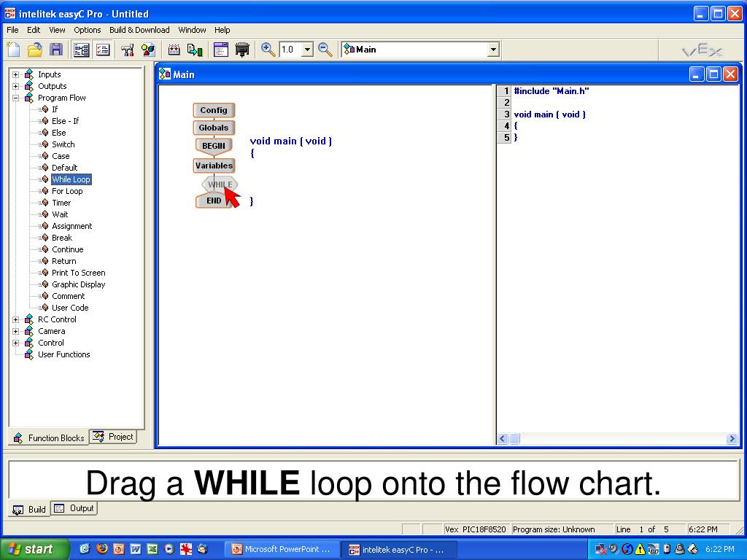Select the Return block item
Viewport: 747px width, 560px height.
[x=64, y=261]
